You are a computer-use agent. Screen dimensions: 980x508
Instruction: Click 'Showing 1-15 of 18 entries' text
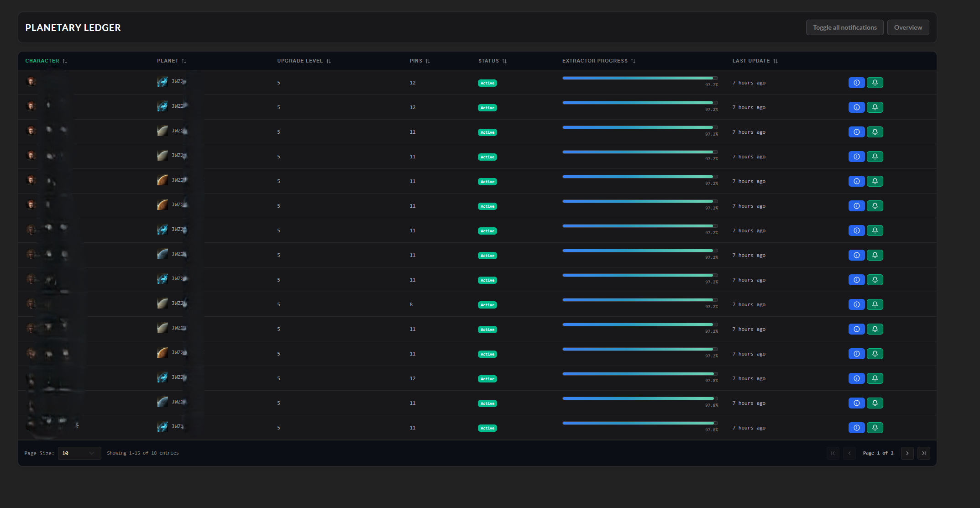143,453
